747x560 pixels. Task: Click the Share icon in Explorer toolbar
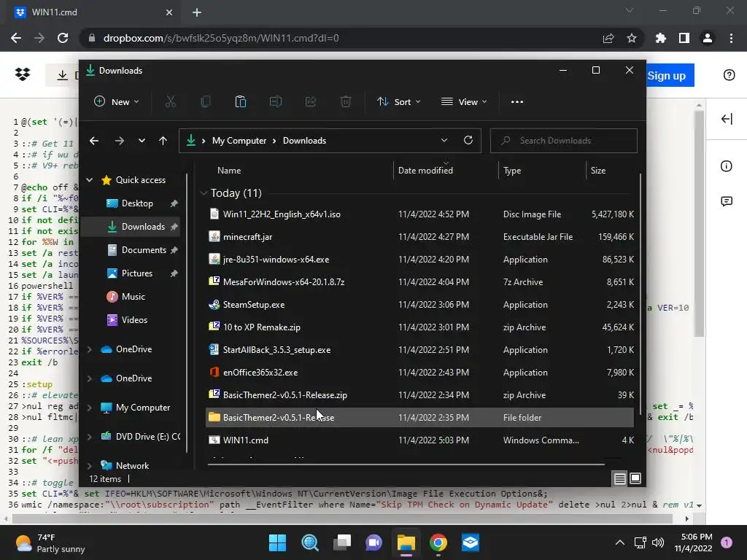click(311, 101)
